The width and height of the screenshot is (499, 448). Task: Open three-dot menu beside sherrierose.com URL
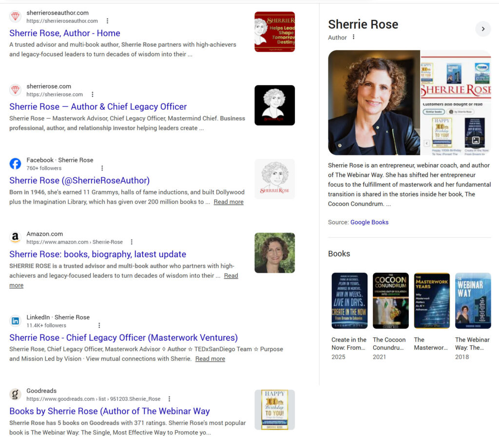pyautogui.click(x=93, y=94)
